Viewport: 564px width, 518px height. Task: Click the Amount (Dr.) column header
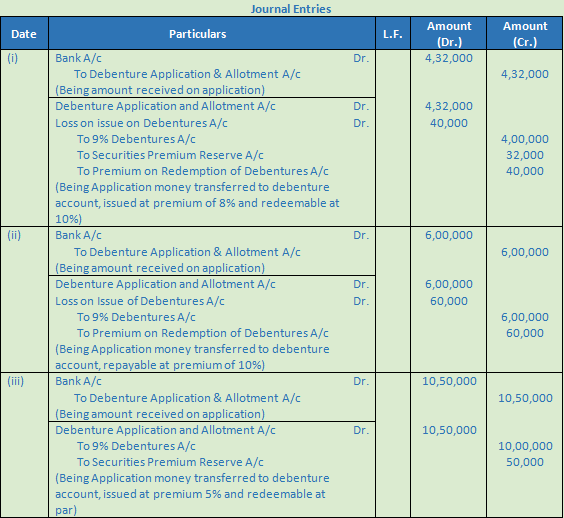(x=449, y=34)
